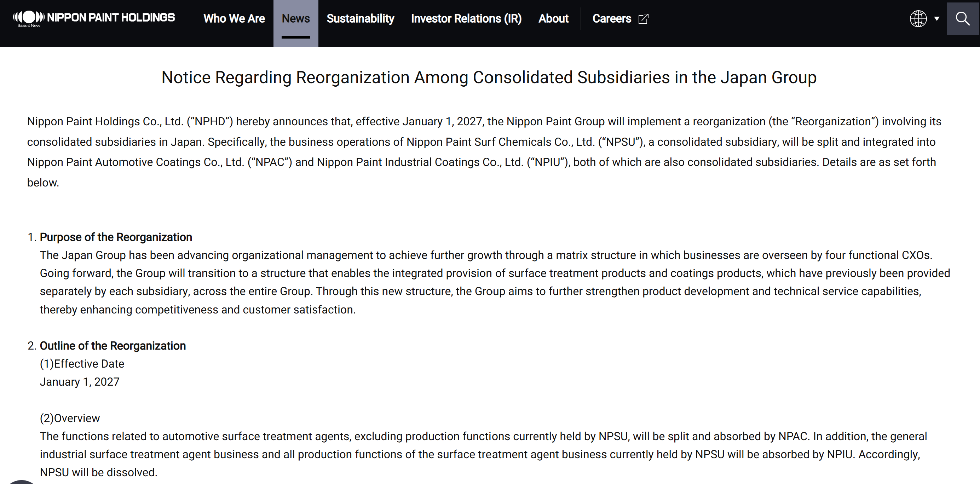Click the globe language icon
Viewport: 980px width, 484px height.
pyautogui.click(x=918, y=19)
